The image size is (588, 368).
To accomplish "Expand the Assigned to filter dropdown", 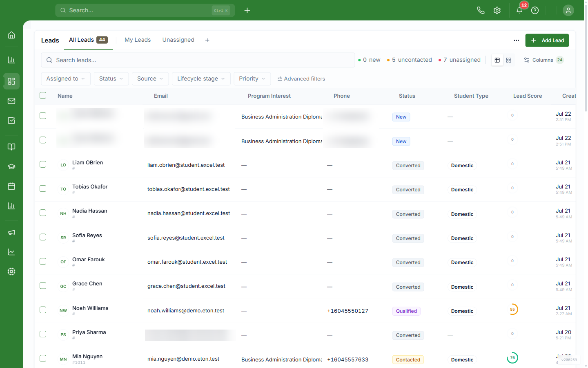I will click(x=66, y=79).
